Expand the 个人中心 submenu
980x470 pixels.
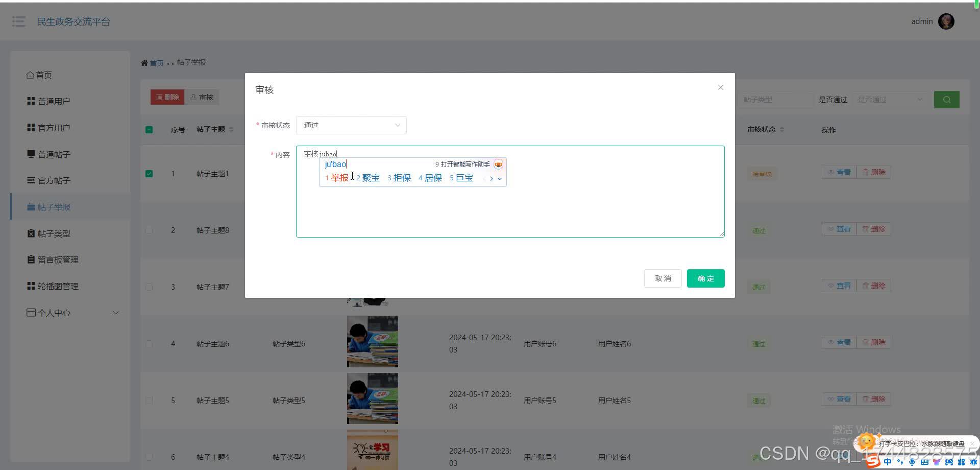pos(70,313)
